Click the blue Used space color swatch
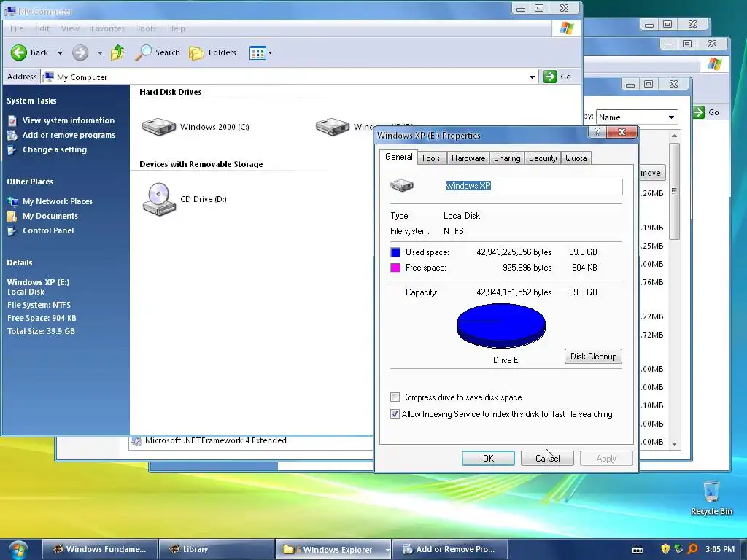This screenshot has width=747, height=560. point(395,252)
